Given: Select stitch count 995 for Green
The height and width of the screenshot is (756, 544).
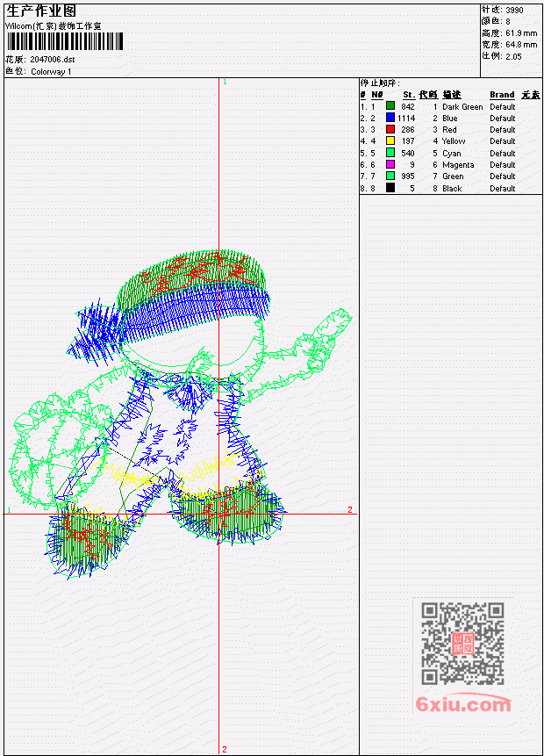Looking at the screenshot, I should (408, 176).
